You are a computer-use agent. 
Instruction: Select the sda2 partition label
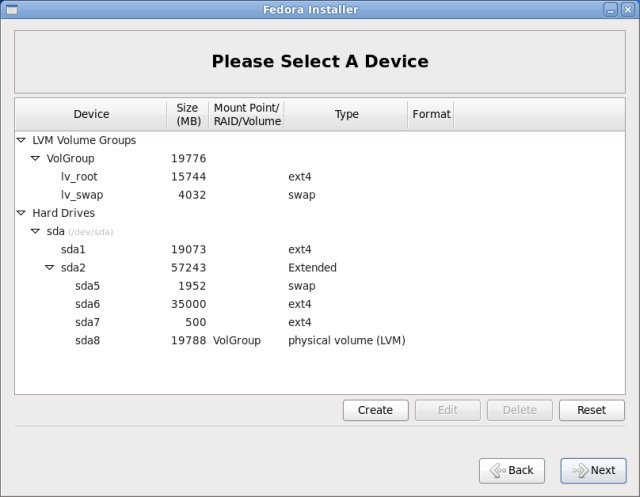[73, 268]
